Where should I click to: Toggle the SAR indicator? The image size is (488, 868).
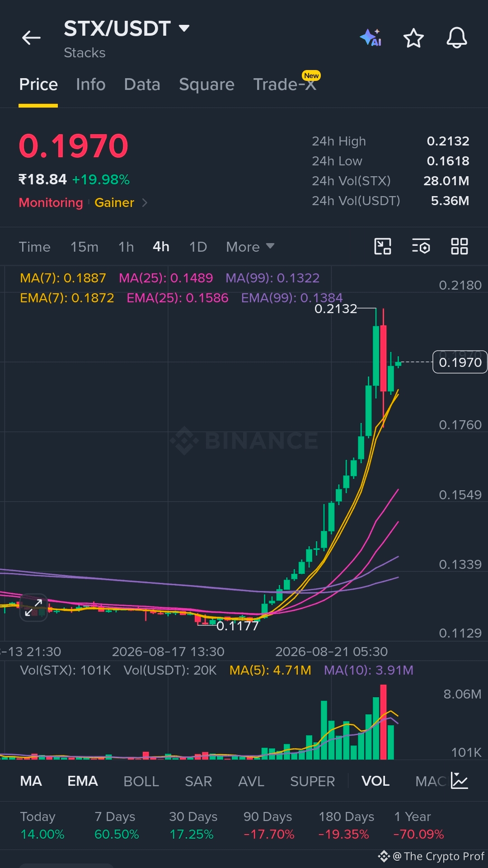[198, 781]
